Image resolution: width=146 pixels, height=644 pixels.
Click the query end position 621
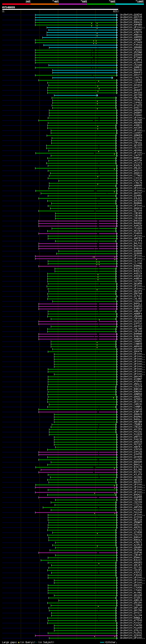[115, 11]
